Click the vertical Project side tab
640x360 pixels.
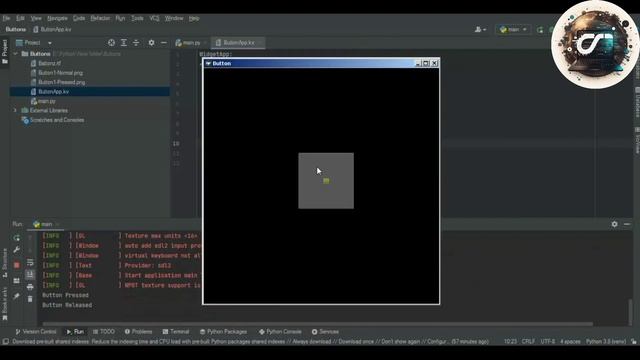click(x=5, y=51)
